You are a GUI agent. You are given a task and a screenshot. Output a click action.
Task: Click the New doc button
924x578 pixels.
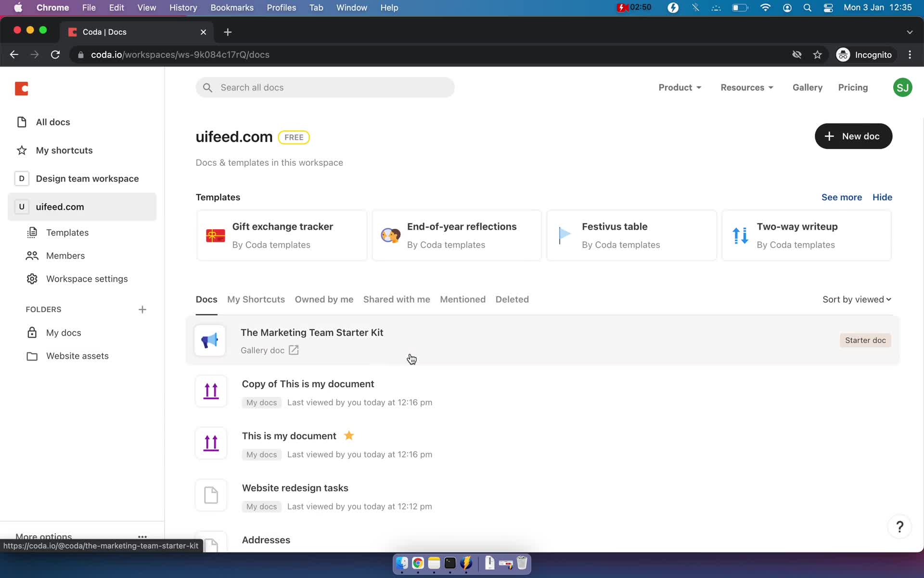[853, 136]
